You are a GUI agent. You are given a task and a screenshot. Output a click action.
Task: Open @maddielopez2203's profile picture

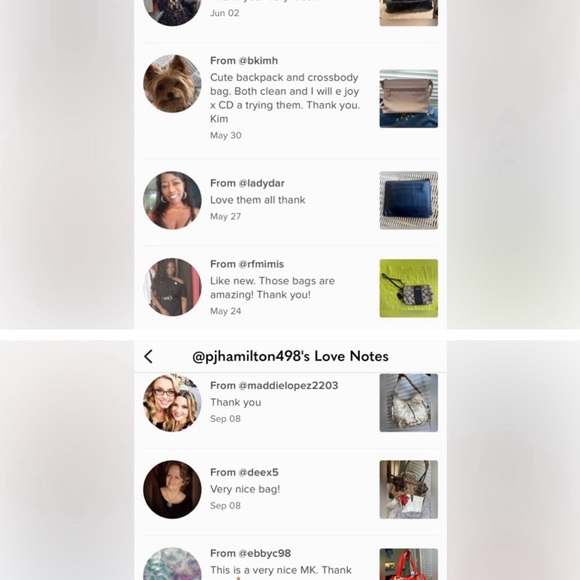point(172,403)
